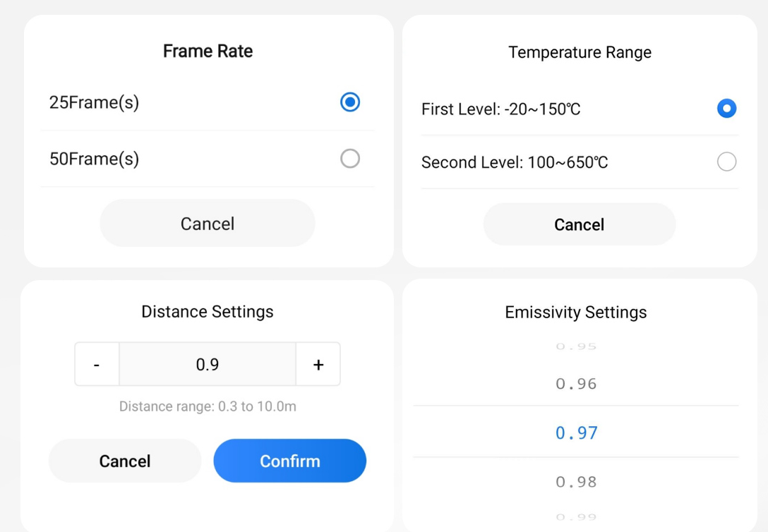Increase distance with the plus button
The height and width of the screenshot is (532, 768).
click(x=318, y=364)
